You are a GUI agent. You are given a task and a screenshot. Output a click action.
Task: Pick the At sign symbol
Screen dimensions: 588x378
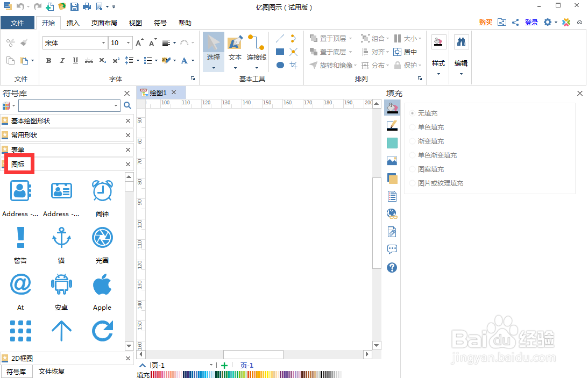click(20, 284)
